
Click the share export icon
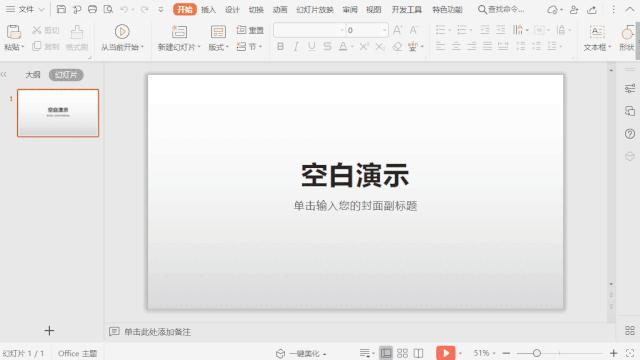(592, 9)
